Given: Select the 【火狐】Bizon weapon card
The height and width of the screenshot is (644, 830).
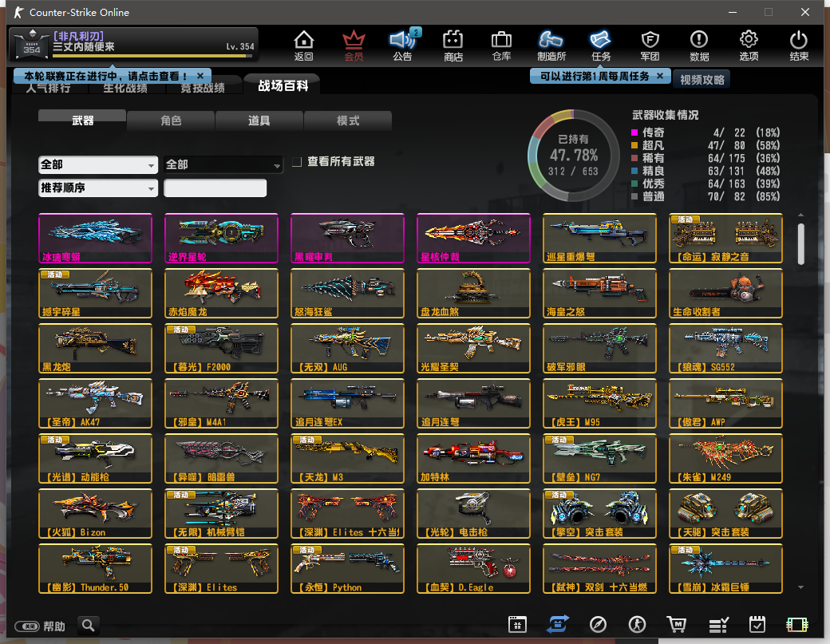Looking at the screenshot, I should click(x=95, y=513).
